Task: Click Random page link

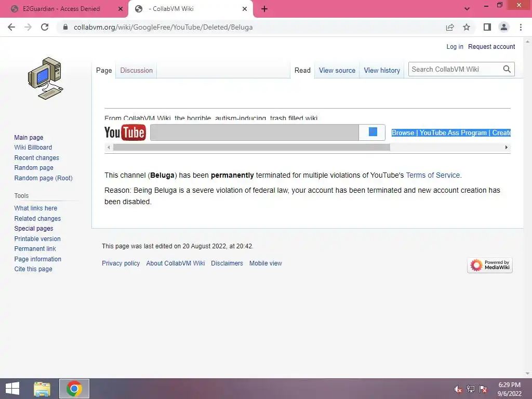Action: [x=34, y=168]
